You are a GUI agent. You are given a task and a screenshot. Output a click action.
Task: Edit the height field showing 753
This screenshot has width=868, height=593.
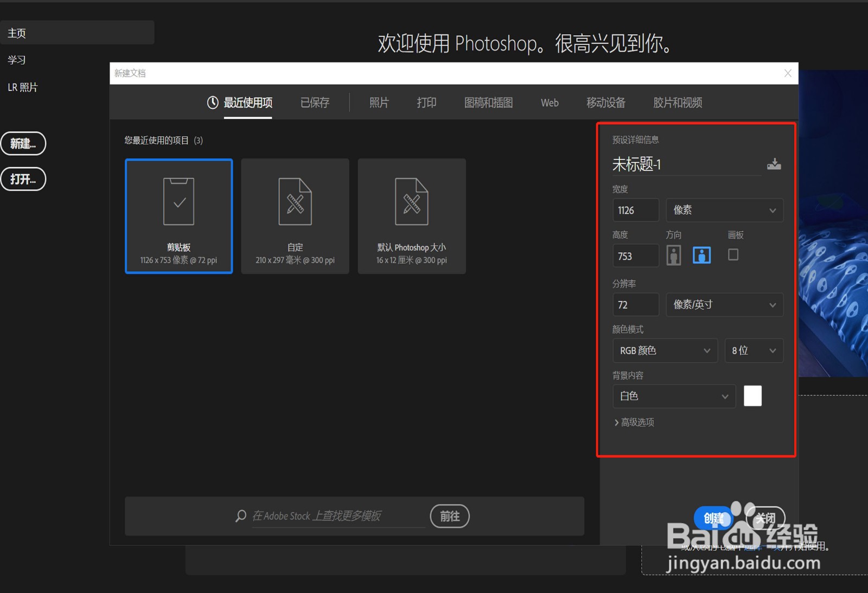[636, 256]
